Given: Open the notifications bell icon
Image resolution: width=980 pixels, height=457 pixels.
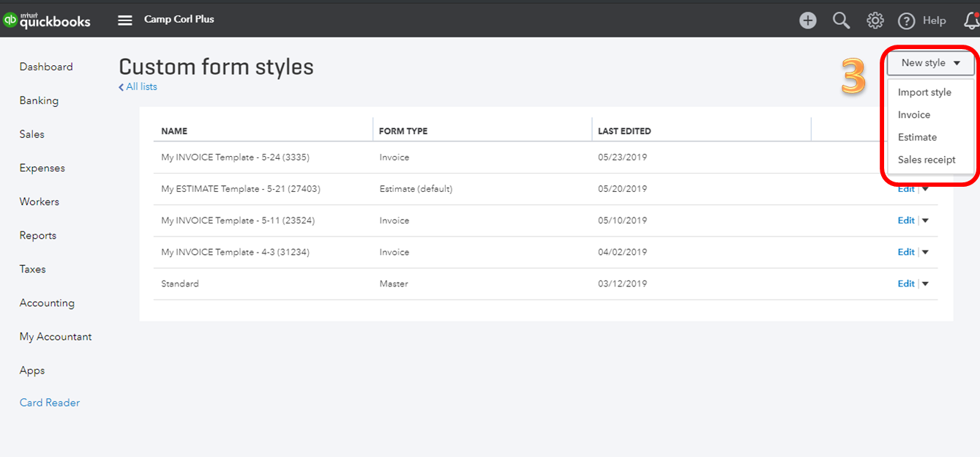Looking at the screenshot, I should click(x=972, y=21).
